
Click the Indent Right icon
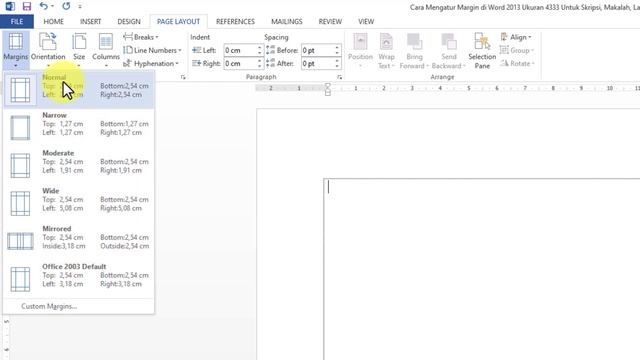(x=196, y=63)
